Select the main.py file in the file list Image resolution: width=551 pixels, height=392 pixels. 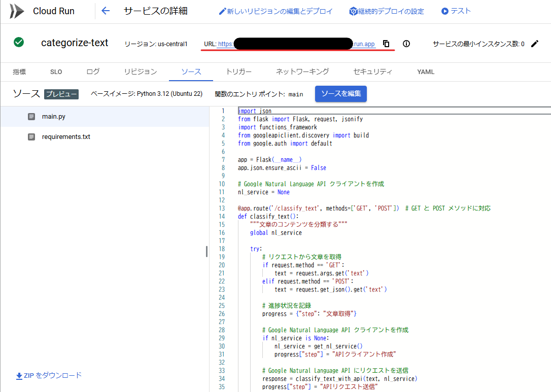point(53,116)
